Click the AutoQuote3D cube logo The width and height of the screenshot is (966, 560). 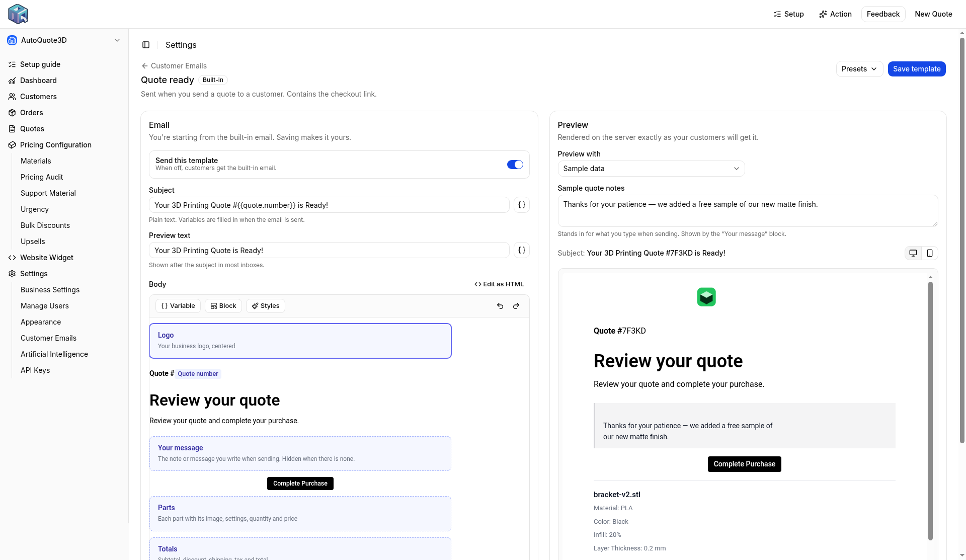click(18, 14)
